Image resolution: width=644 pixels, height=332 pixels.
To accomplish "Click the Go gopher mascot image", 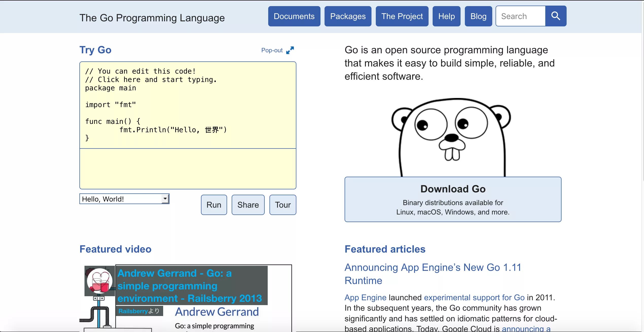I will (x=452, y=137).
